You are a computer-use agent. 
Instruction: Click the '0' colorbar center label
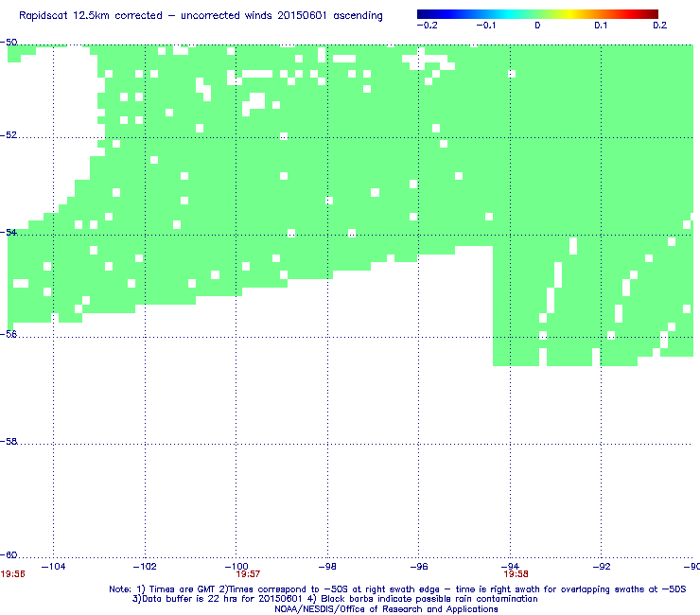click(537, 26)
